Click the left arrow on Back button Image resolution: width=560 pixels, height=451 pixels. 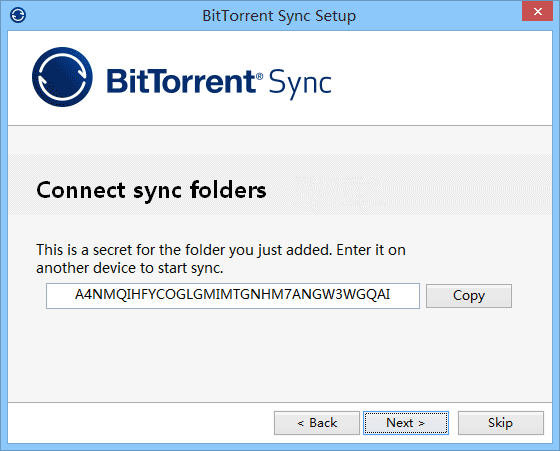click(301, 423)
